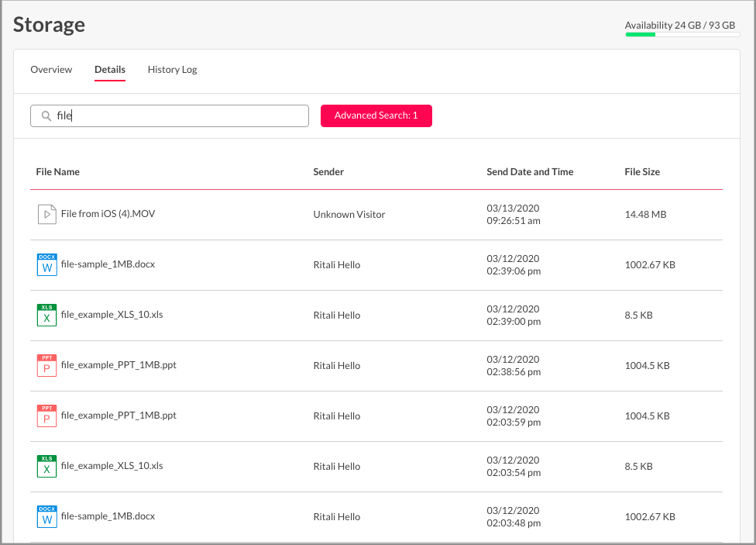Click the File Name column header
This screenshot has height=545, width=756.
(x=58, y=172)
